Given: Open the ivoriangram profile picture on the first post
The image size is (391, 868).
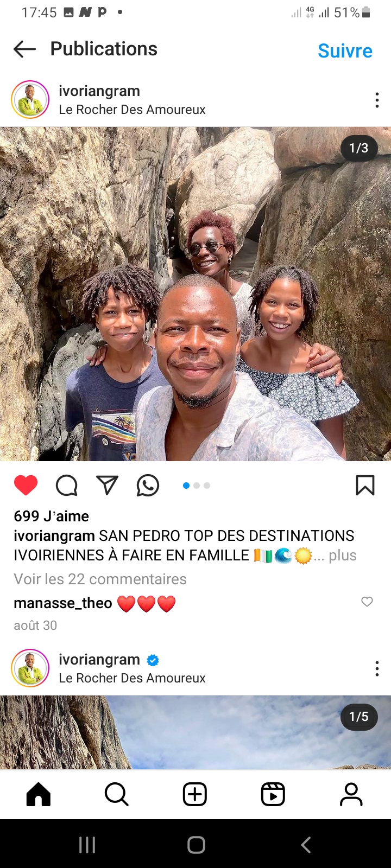Looking at the screenshot, I should coord(30,100).
